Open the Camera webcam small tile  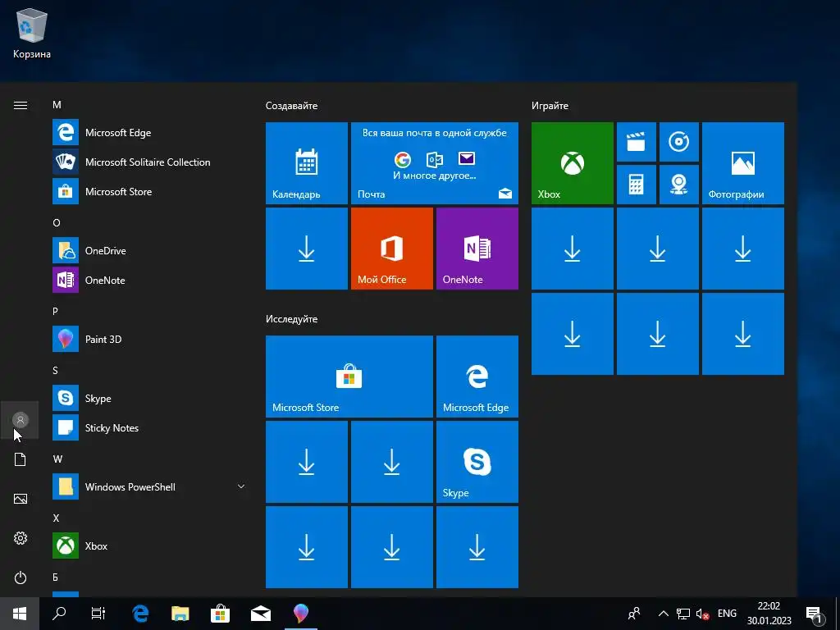tap(678, 185)
